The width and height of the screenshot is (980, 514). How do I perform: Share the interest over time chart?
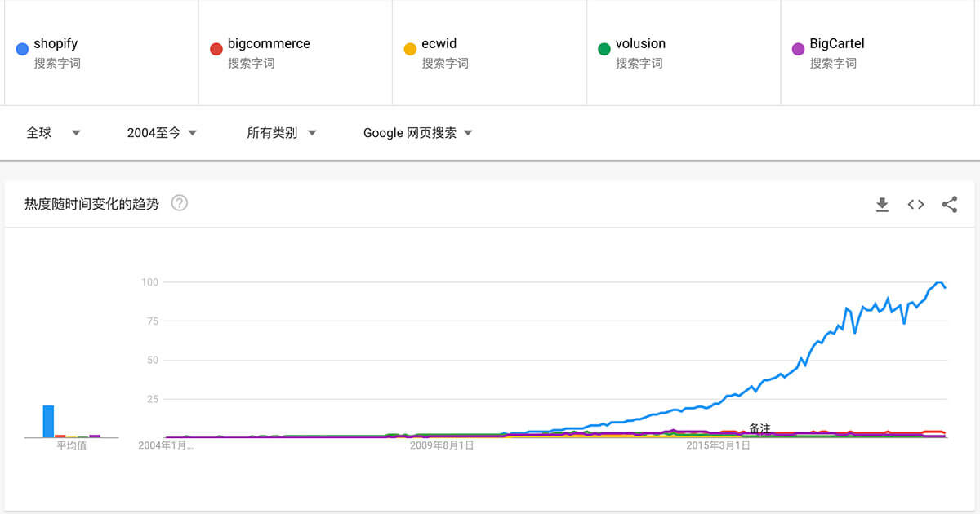tap(949, 205)
